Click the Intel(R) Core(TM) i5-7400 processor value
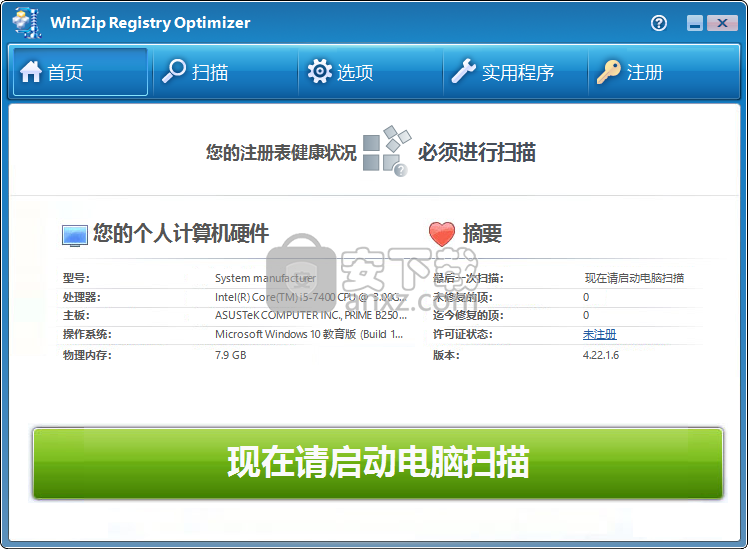Image resolution: width=748 pixels, height=549 pixels. click(x=311, y=297)
